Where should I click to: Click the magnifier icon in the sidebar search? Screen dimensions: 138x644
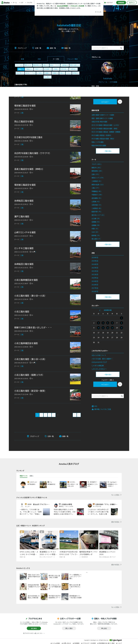coord(122,396)
